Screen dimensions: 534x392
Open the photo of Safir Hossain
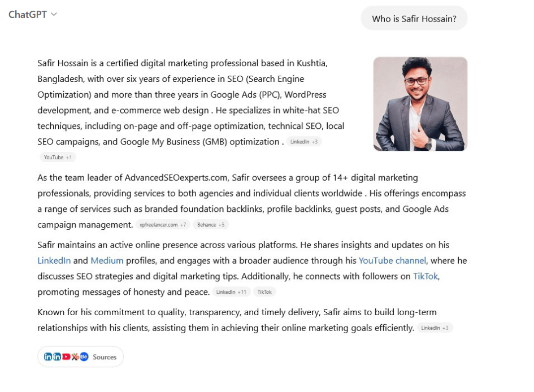(420, 104)
